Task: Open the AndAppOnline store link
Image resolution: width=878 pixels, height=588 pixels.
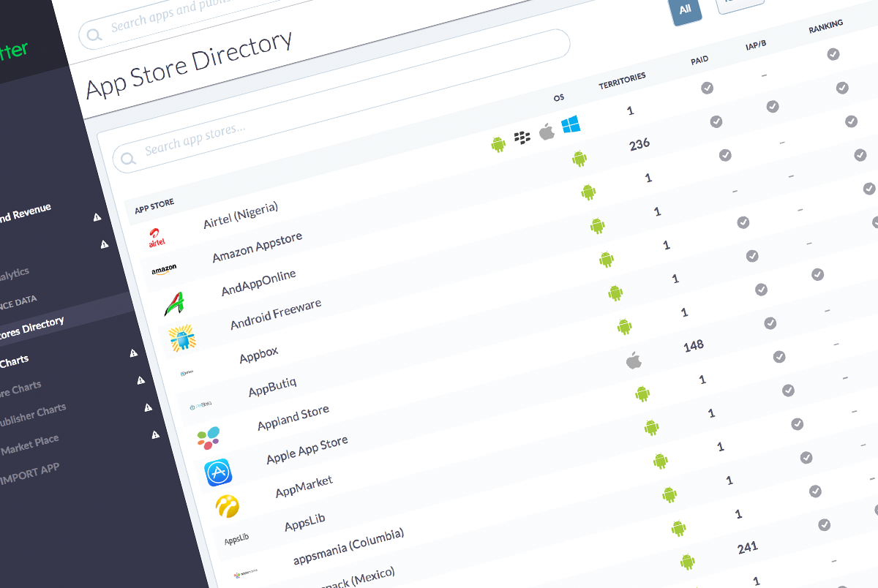Action: (259, 282)
